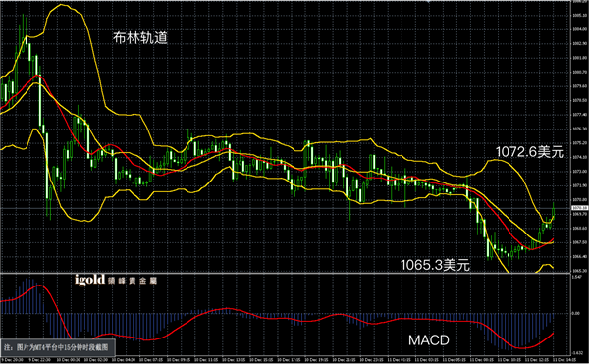Click the 布林轨道 annotation label

[139, 38]
